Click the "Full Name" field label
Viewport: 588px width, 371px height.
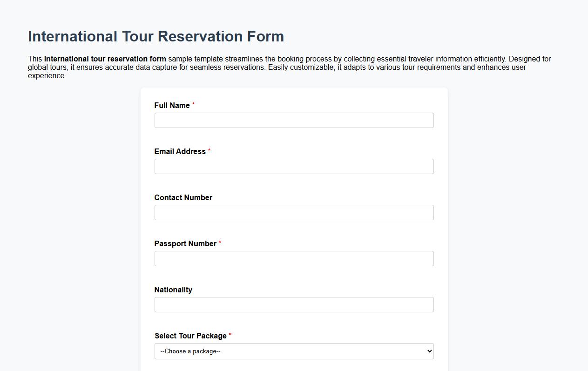[172, 105]
